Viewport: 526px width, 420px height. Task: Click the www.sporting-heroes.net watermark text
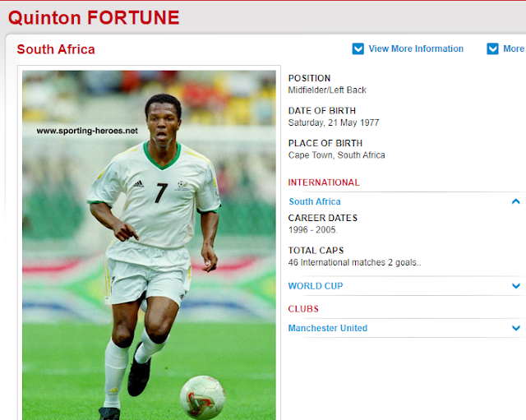(87, 131)
